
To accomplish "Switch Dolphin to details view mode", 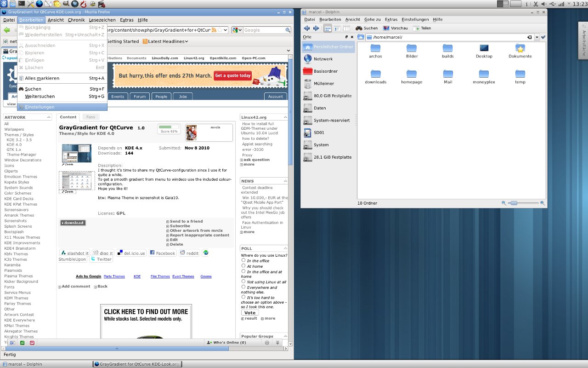I will coord(337,28).
